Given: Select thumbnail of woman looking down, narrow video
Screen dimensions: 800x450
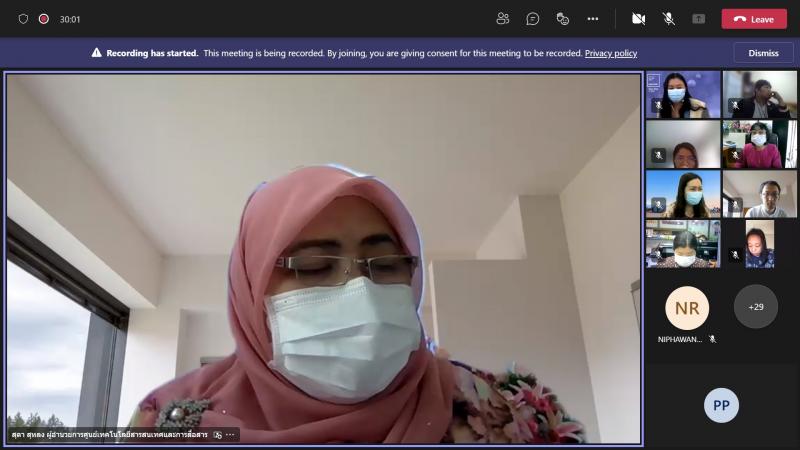Looking at the screenshot, I should [x=760, y=244].
